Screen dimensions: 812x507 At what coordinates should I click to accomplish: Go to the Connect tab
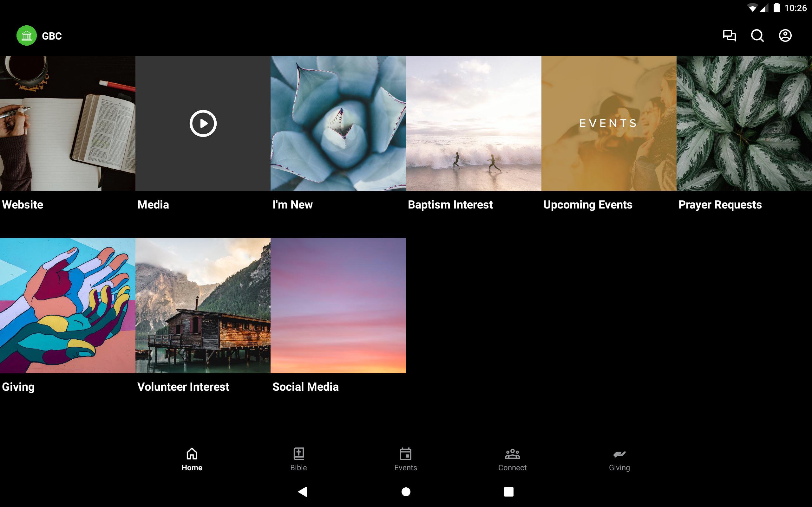[512, 459]
